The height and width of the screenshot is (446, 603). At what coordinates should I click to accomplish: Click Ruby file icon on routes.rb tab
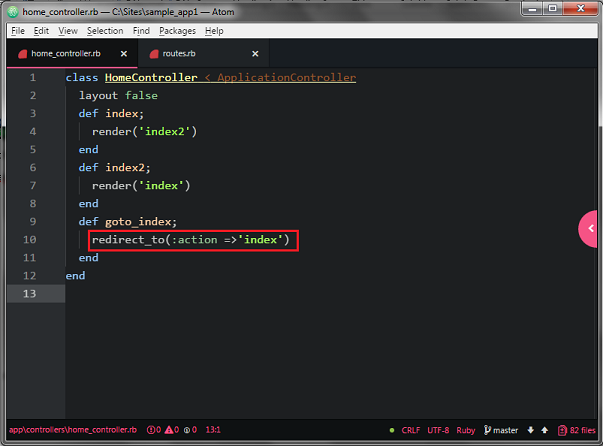[x=154, y=54]
